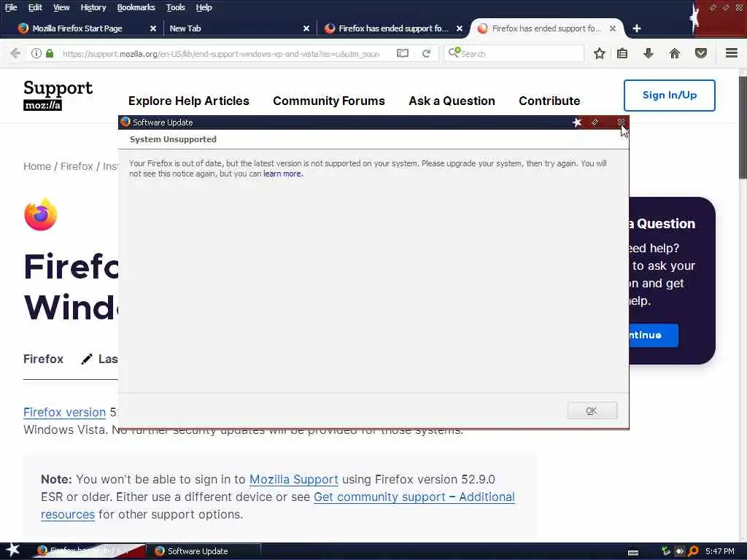Click the pencil edit icon beside Last

(x=86, y=359)
